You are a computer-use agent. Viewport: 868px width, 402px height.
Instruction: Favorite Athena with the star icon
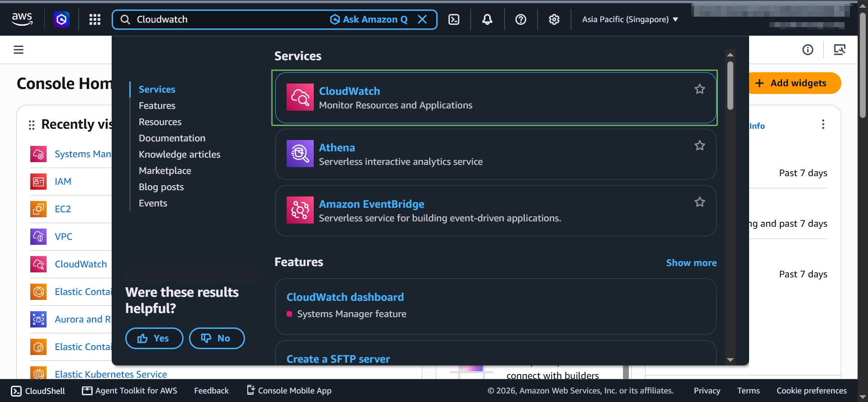coord(700,145)
